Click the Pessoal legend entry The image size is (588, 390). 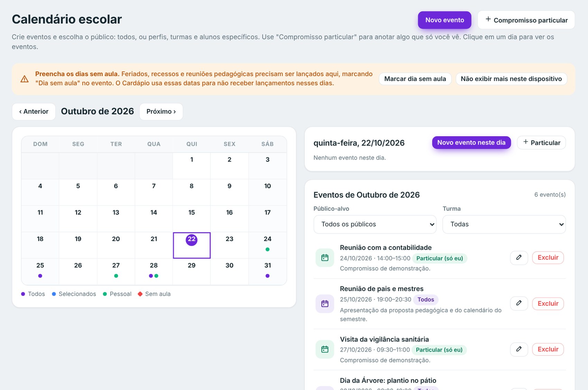[117, 294]
